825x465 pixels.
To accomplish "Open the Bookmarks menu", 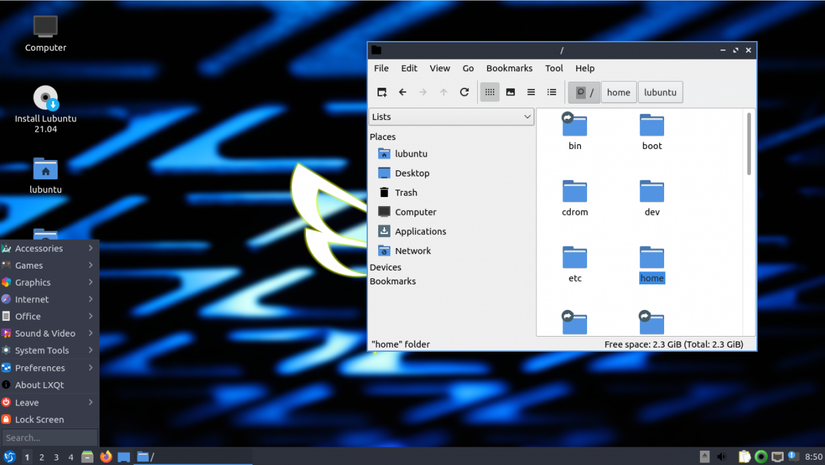I will coord(509,68).
